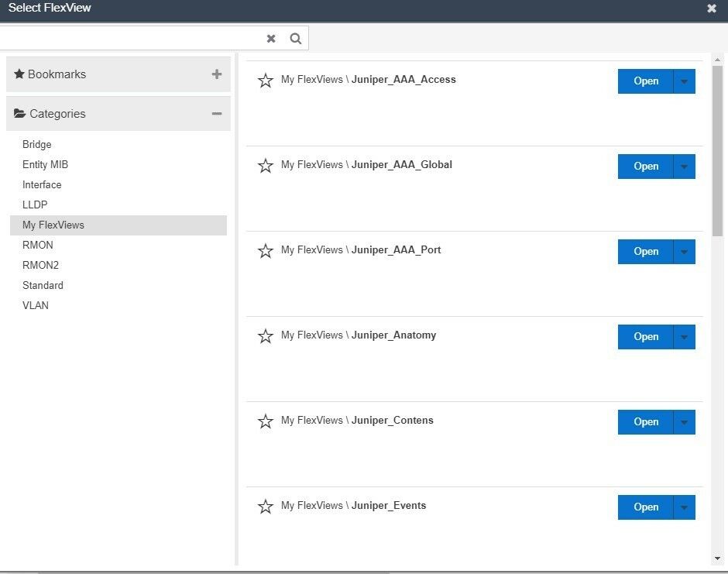Screen dimensions: 728x574
Task: Expand Open dropdown arrow for Juniper_Contens
Action: point(685,422)
